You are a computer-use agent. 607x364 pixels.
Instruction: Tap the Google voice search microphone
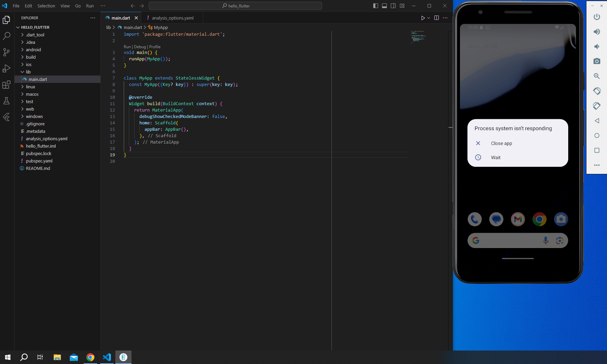(546, 241)
